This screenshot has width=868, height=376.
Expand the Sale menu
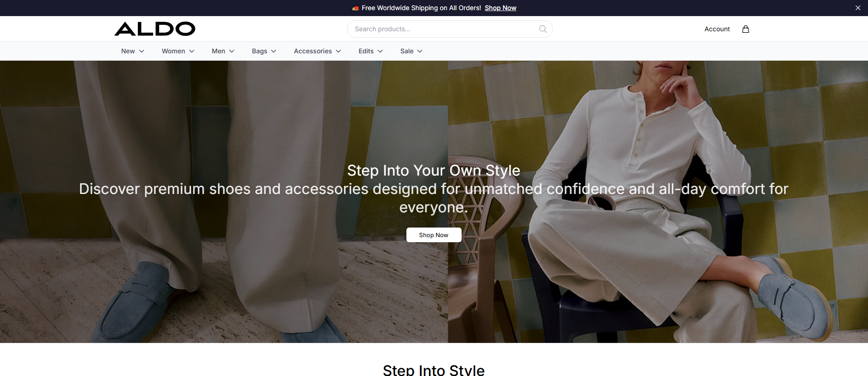pyautogui.click(x=411, y=51)
